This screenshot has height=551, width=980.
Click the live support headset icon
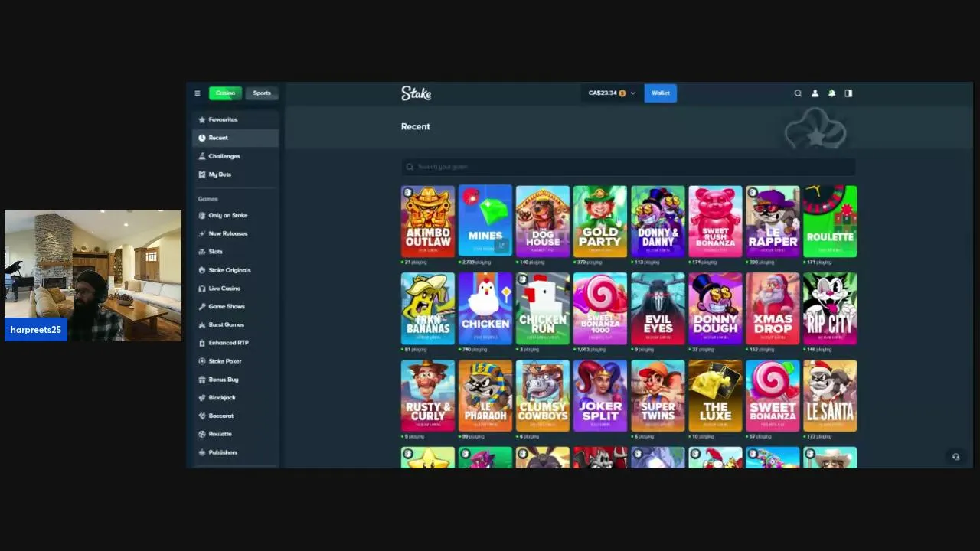(x=955, y=457)
